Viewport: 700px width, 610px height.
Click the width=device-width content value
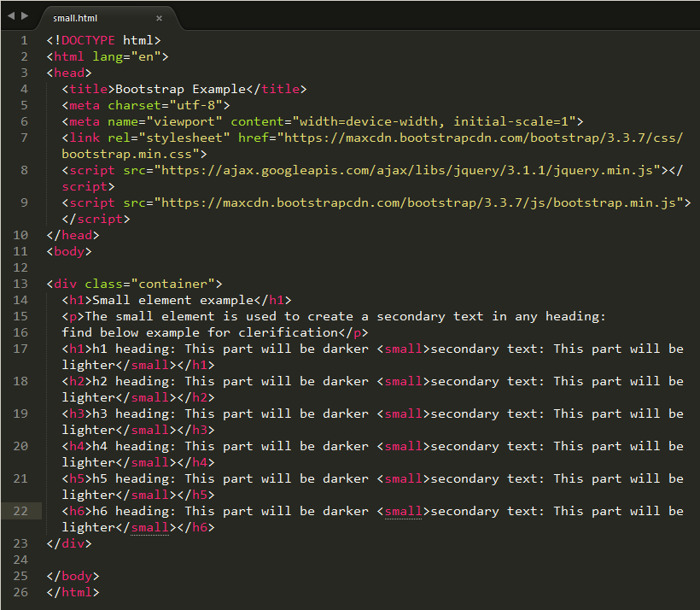(x=368, y=121)
